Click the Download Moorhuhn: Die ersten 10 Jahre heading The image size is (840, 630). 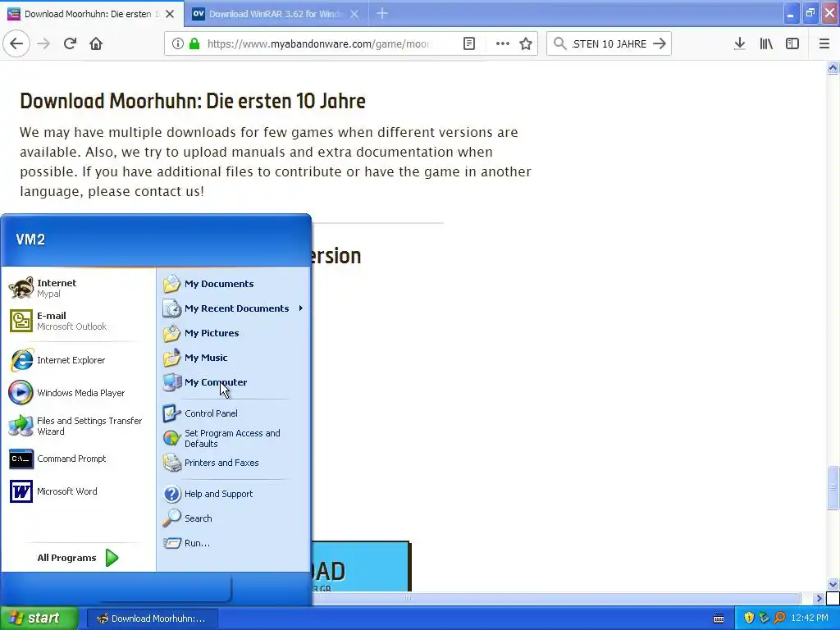193,101
